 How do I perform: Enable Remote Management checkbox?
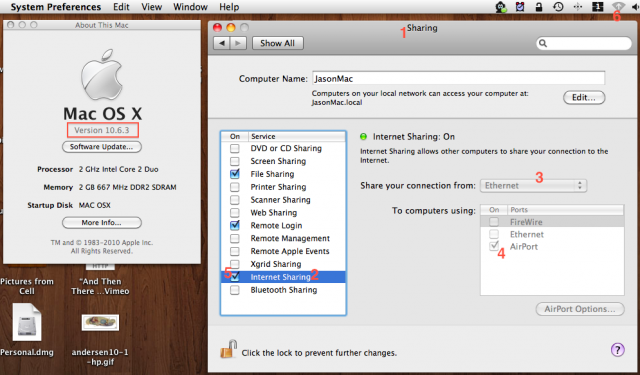click(x=235, y=238)
